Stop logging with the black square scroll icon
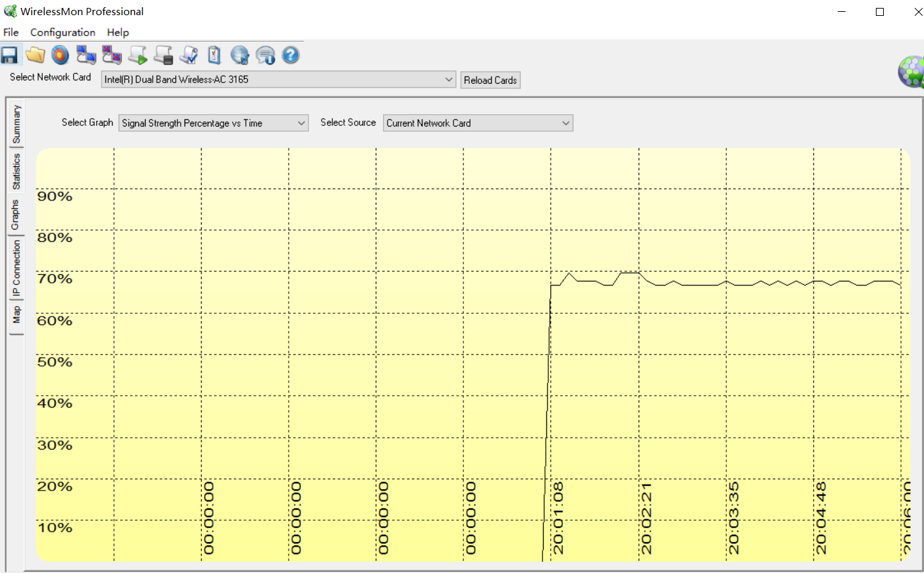The image size is (924, 573). (x=163, y=55)
